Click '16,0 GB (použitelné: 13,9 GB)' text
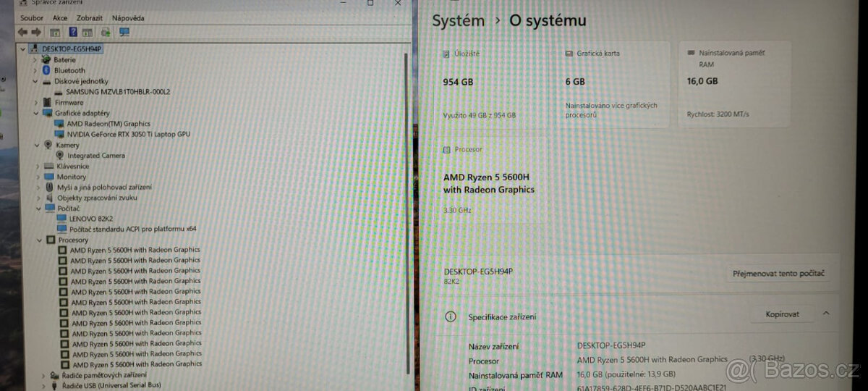This screenshot has width=868, height=391. pos(626,374)
